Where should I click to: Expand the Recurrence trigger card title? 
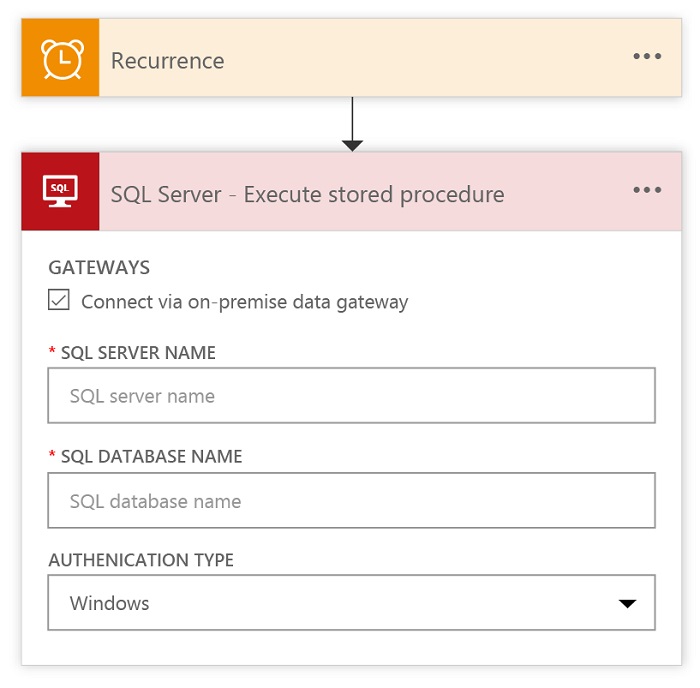coord(167,60)
